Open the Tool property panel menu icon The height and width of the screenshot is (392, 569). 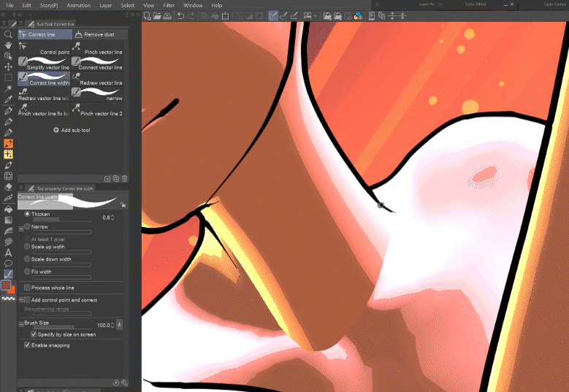20,188
